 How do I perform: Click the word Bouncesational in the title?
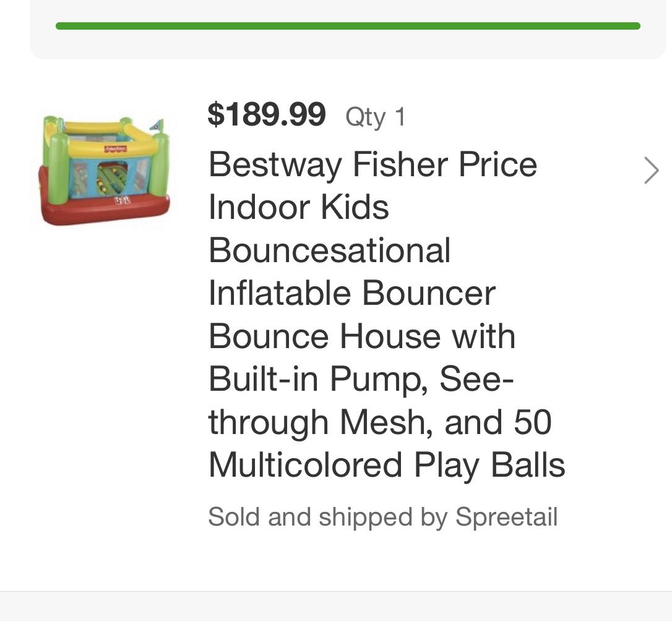pos(330,250)
